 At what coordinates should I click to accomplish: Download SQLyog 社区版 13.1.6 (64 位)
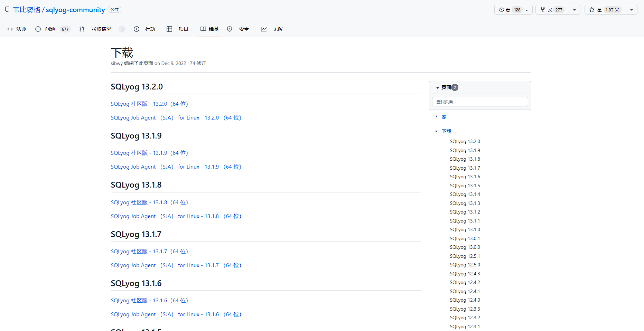pos(149,300)
